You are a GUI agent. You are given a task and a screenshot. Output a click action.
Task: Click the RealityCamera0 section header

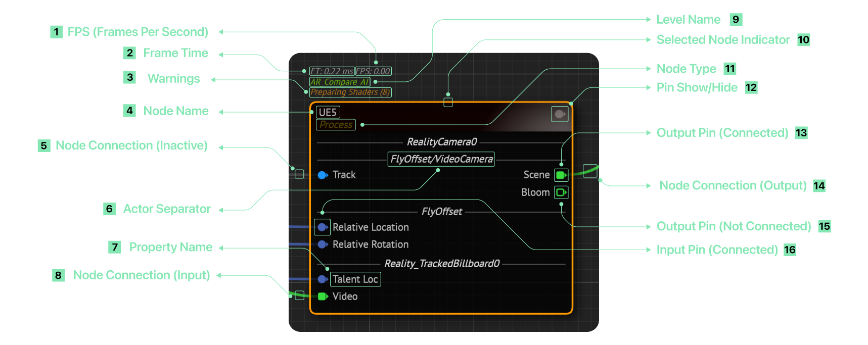442,142
